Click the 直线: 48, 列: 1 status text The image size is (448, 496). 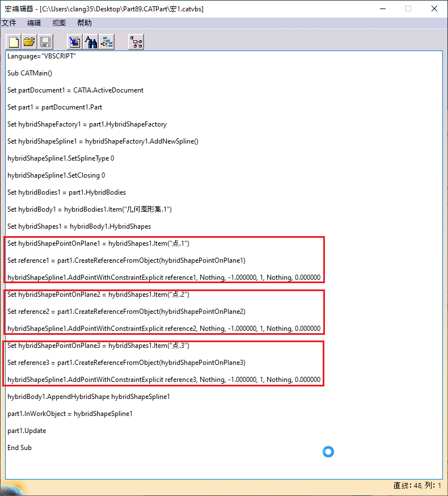coord(417,485)
